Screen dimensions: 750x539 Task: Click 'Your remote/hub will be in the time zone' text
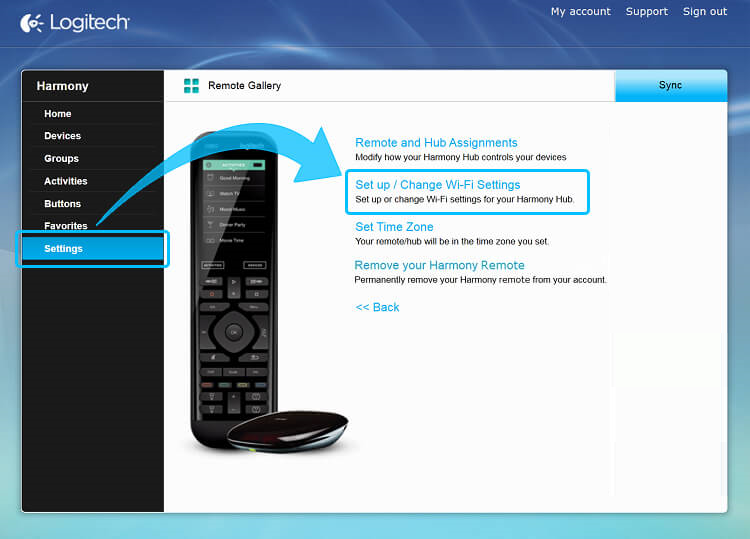(x=452, y=242)
